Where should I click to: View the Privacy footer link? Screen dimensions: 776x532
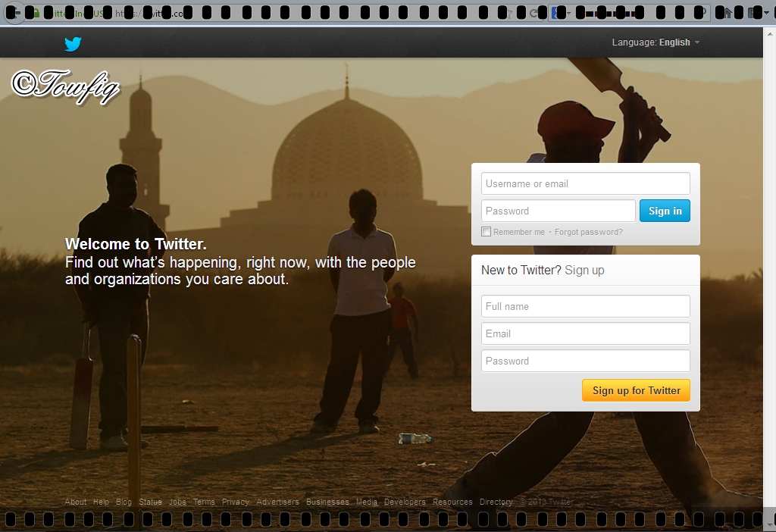pyautogui.click(x=236, y=502)
